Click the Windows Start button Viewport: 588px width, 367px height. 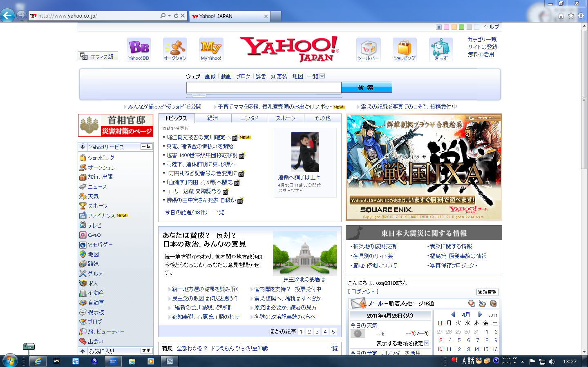click(x=10, y=361)
